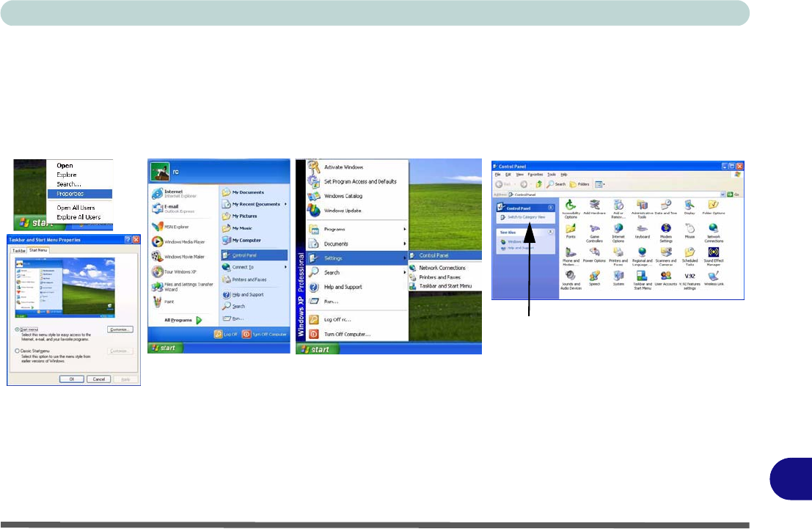Click the Start menu preview thumbnail

65,288
